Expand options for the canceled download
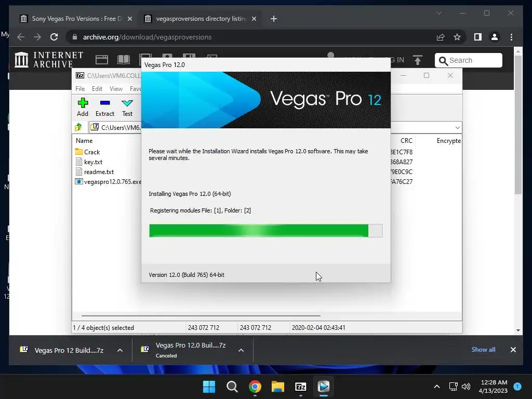 [241, 350]
